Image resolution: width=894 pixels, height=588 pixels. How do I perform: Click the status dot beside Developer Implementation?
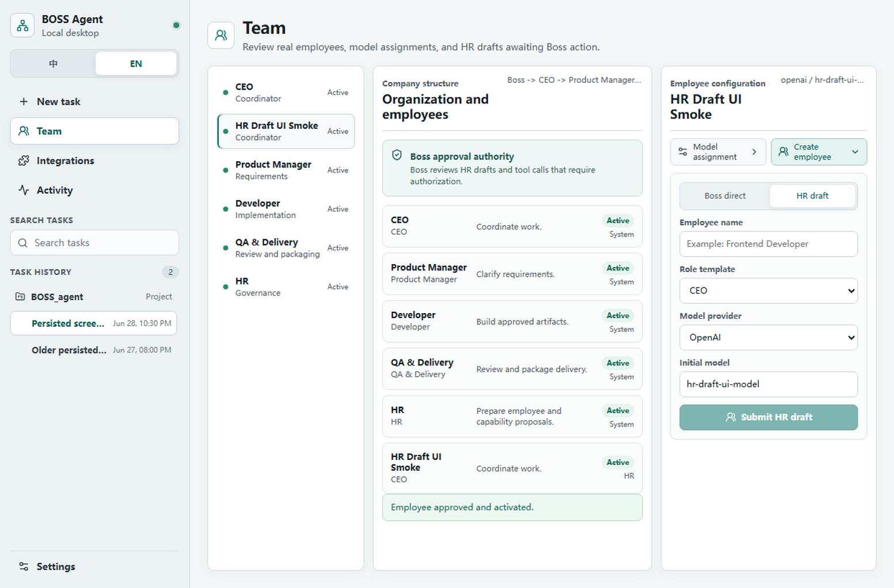[x=226, y=209]
